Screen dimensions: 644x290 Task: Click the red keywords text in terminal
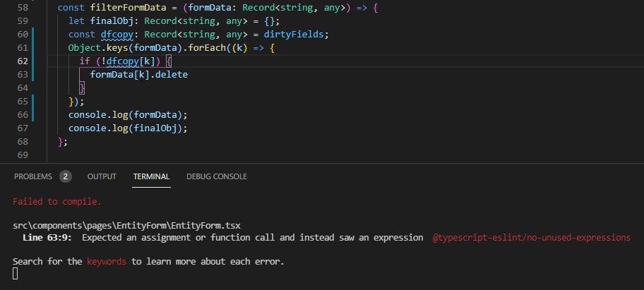click(x=107, y=261)
